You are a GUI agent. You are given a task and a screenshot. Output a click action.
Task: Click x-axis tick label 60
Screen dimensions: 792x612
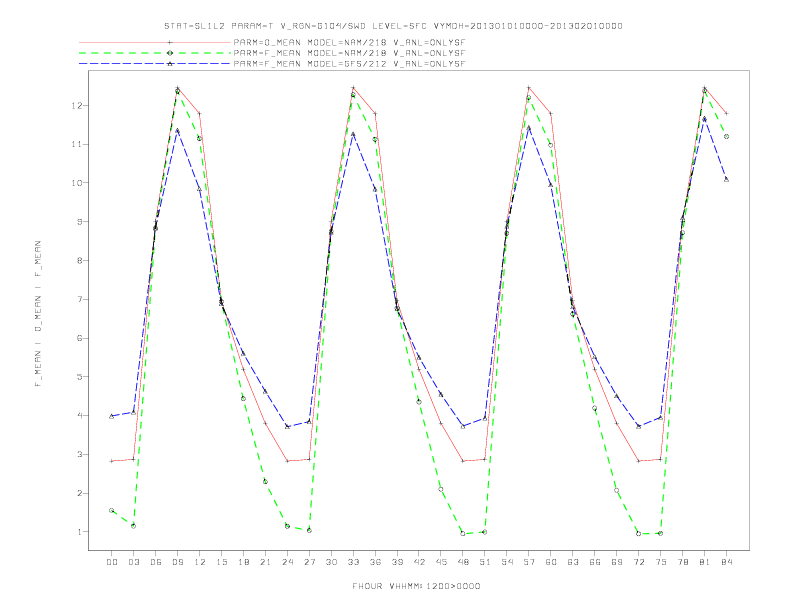tap(551, 562)
